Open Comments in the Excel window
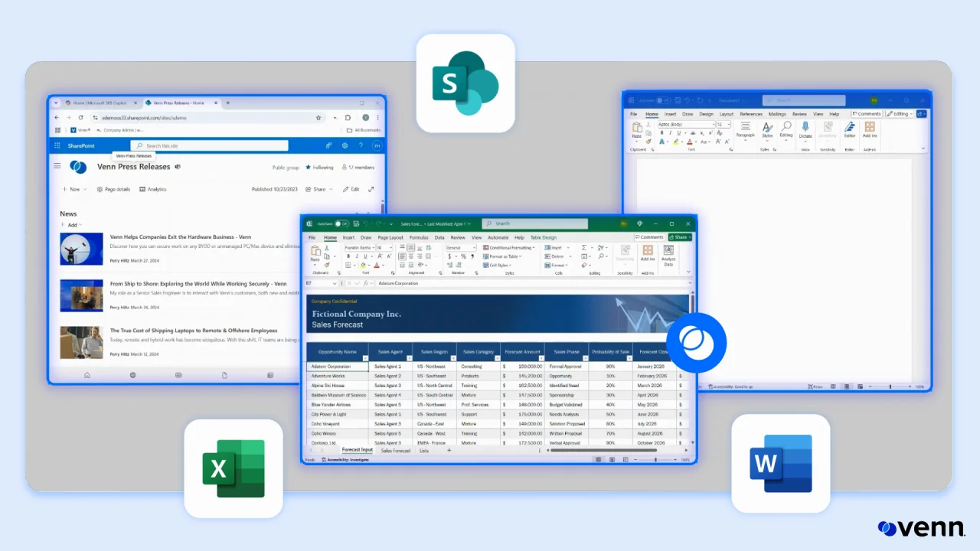980x551 pixels. (x=651, y=237)
